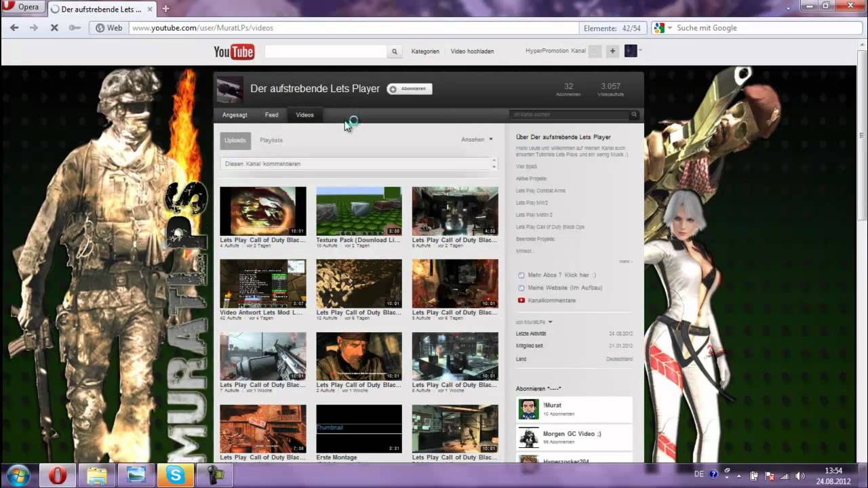Open Meine Website (Im Aufbau) link
The height and width of the screenshot is (488, 868).
click(x=565, y=288)
